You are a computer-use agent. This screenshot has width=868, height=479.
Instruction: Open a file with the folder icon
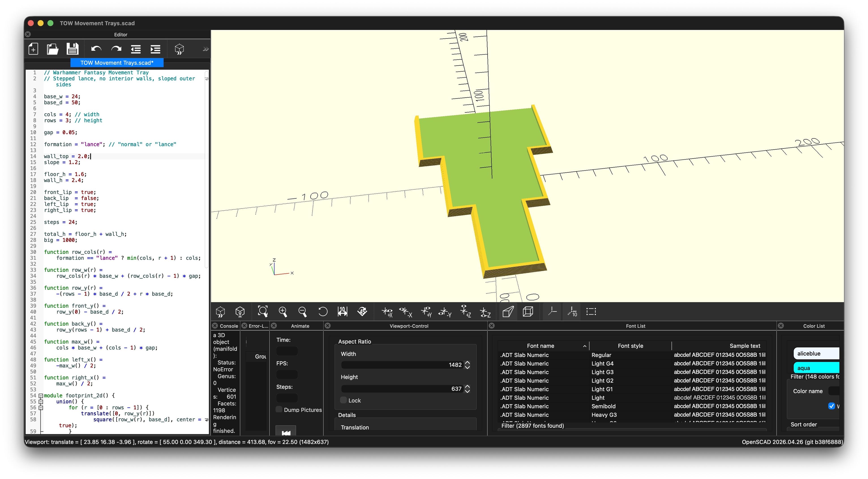click(53, 49)
